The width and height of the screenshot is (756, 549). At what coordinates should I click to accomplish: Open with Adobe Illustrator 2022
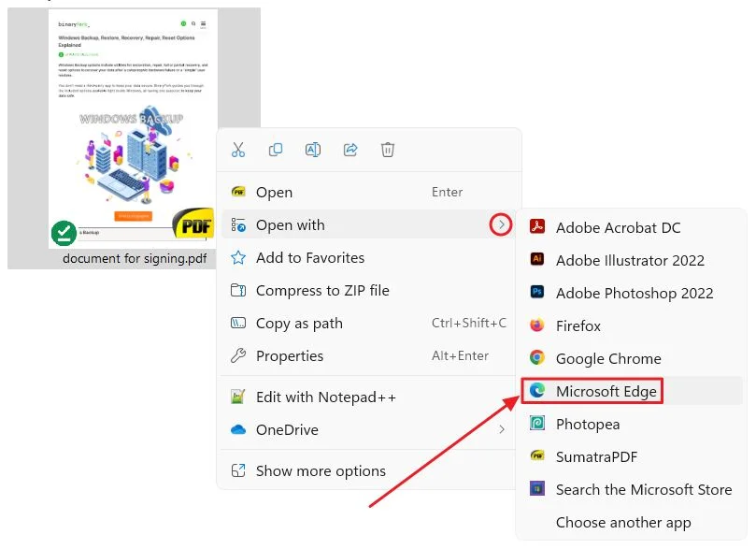[x=632, y=260]
